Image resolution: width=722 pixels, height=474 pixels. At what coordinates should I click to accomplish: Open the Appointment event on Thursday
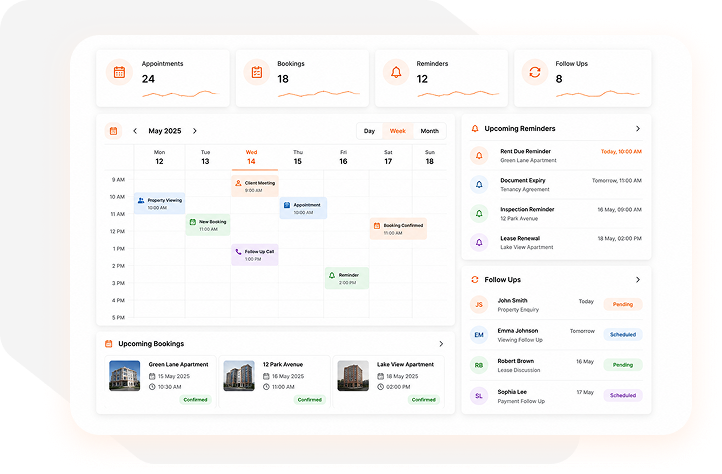tap(303, 208)
